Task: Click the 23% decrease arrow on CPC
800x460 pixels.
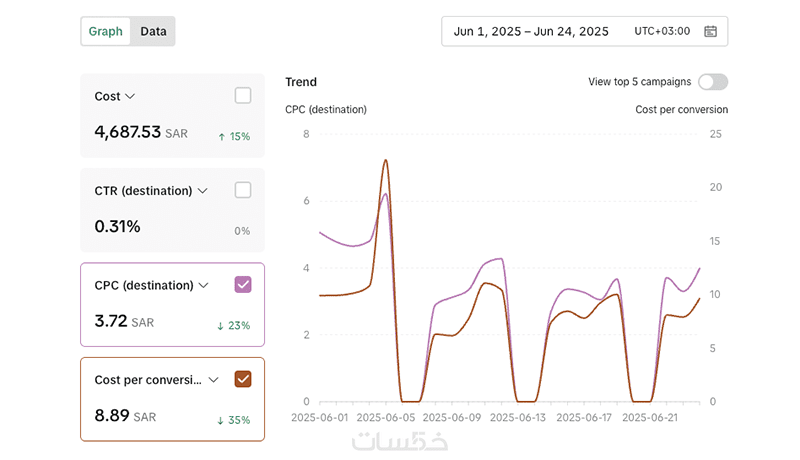Action: [x=234, y=325]
